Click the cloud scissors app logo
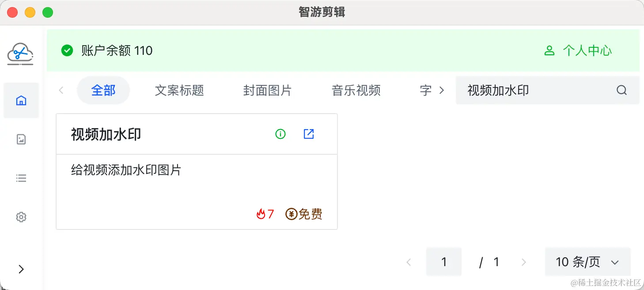 [20, 54]
